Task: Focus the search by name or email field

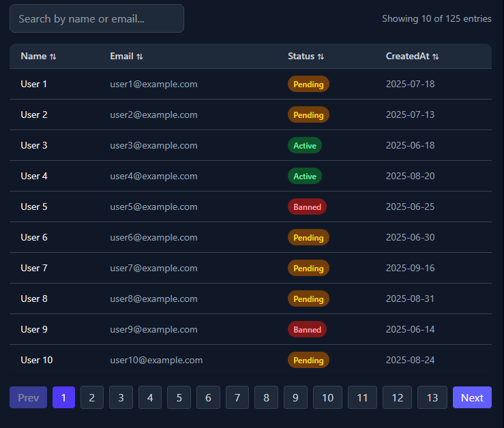Action: coord(97,18)
